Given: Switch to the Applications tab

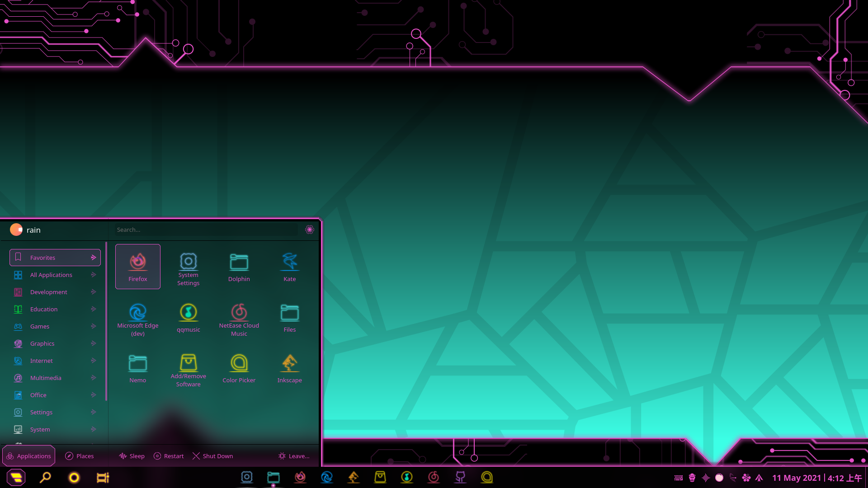Looking at the screenshot, I should tap(29, 456).
